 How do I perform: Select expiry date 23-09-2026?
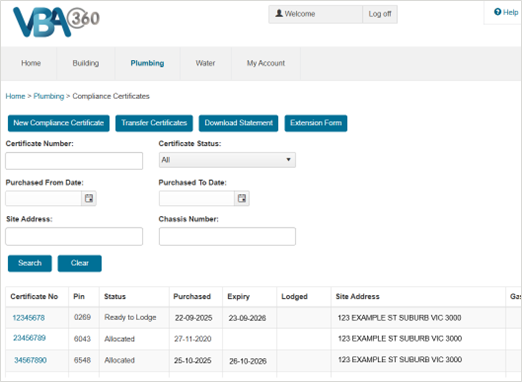[x=247, y=318]
